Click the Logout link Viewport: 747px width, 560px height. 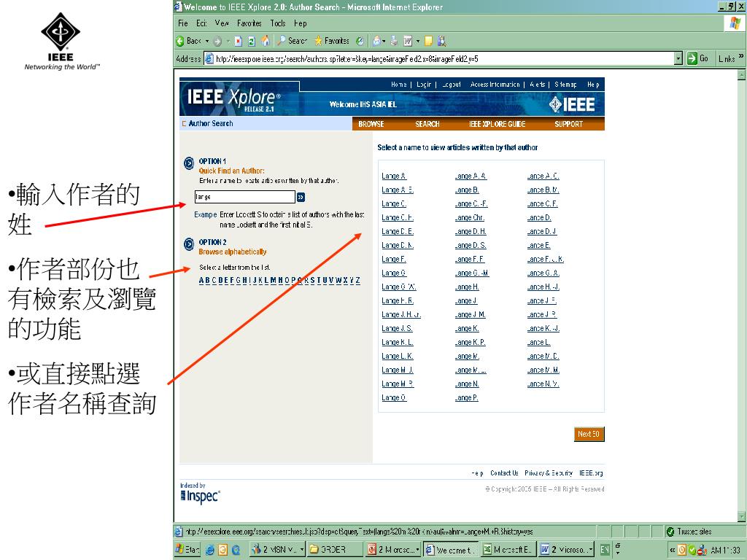451,85
